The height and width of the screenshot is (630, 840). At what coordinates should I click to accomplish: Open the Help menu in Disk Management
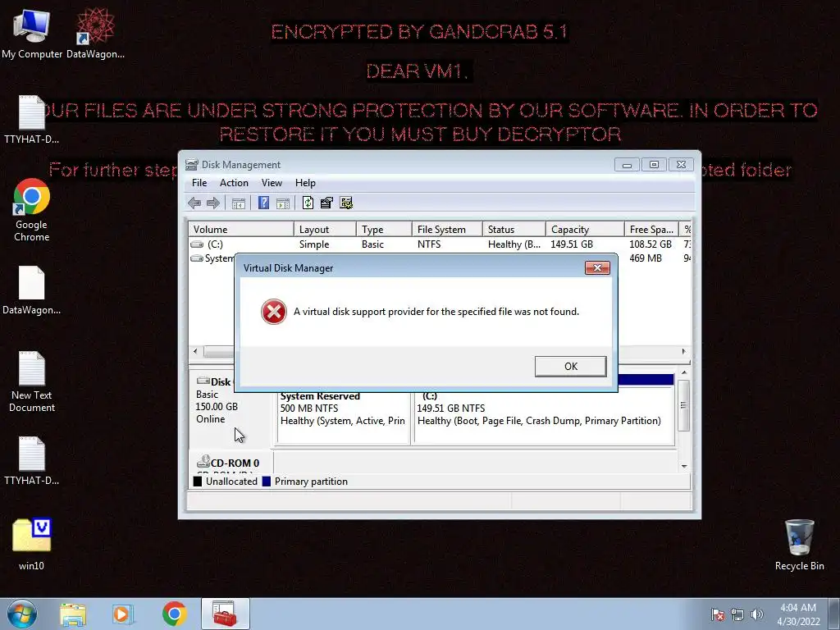pyautogui.click(x=305, y=183)
